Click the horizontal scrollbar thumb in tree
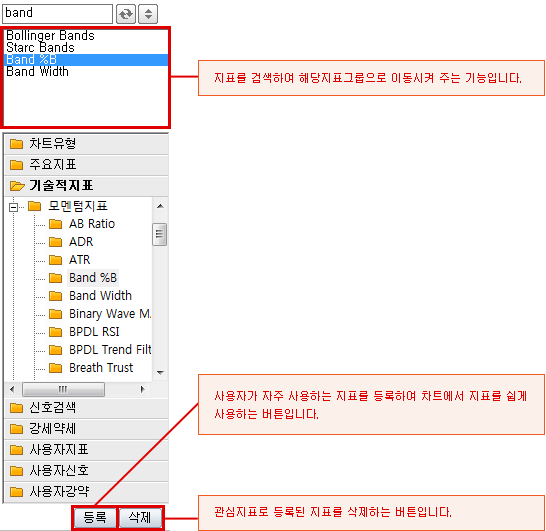 [63, 389]
